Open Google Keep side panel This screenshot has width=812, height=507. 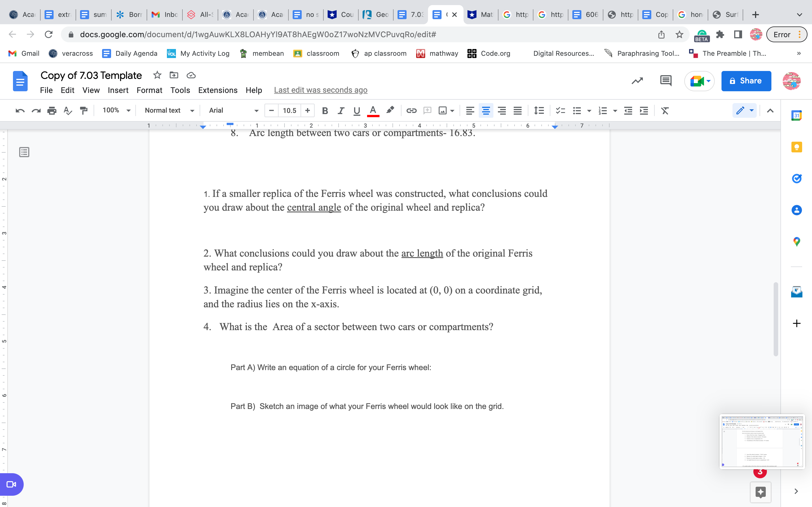click(796, 147)
